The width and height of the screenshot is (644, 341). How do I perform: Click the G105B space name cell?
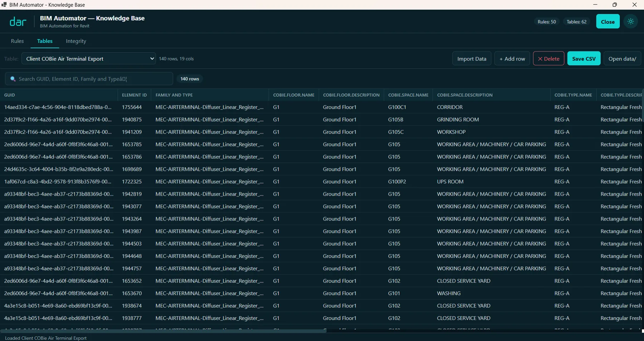(x=408, y=120)
